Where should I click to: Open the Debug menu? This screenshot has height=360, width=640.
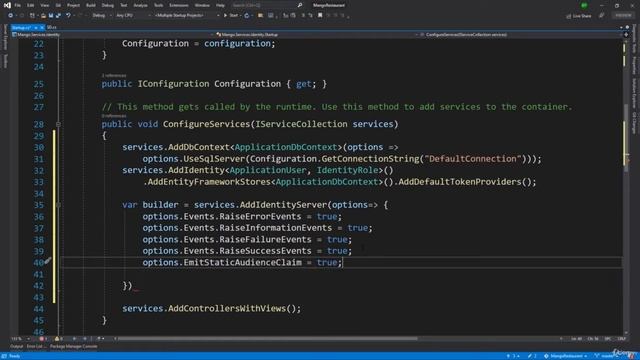coord(108,5)
